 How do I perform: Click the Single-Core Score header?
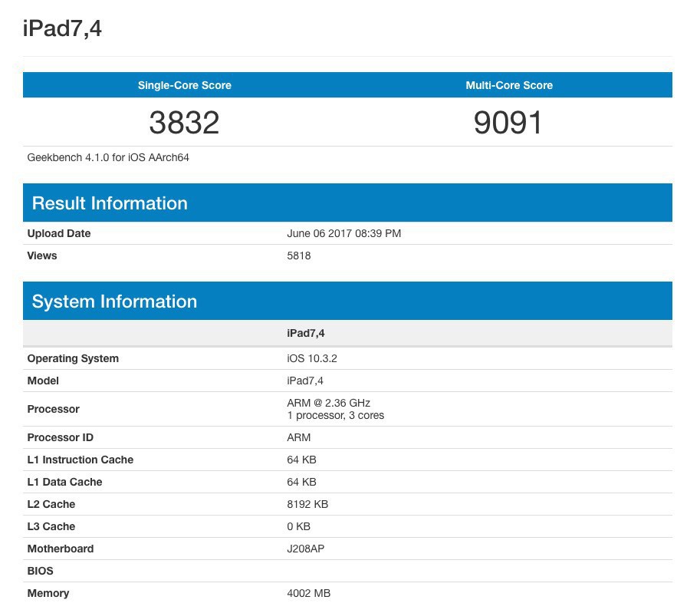tap(184, 85)
